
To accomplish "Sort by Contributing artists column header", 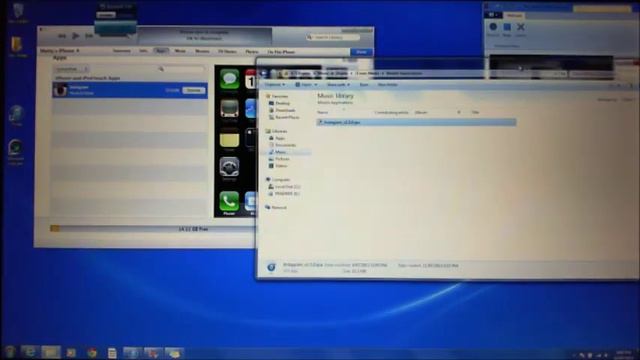I will pos(391,112).
